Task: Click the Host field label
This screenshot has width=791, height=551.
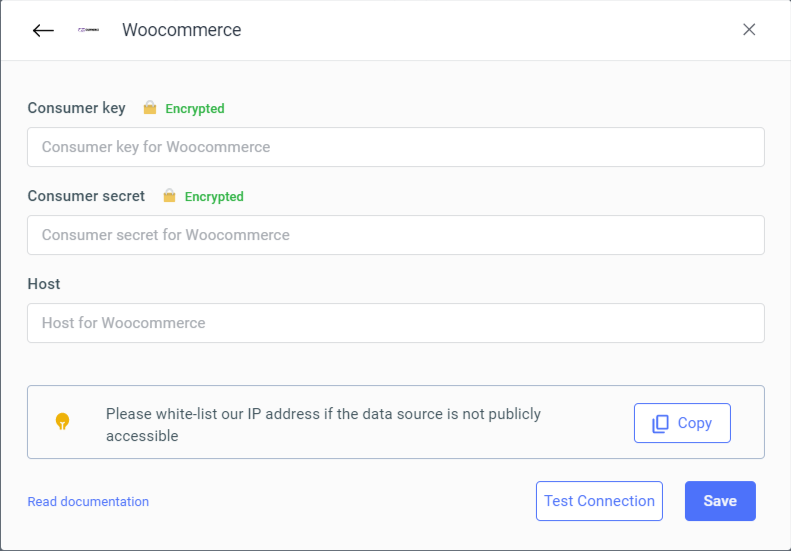Action: 44,284
